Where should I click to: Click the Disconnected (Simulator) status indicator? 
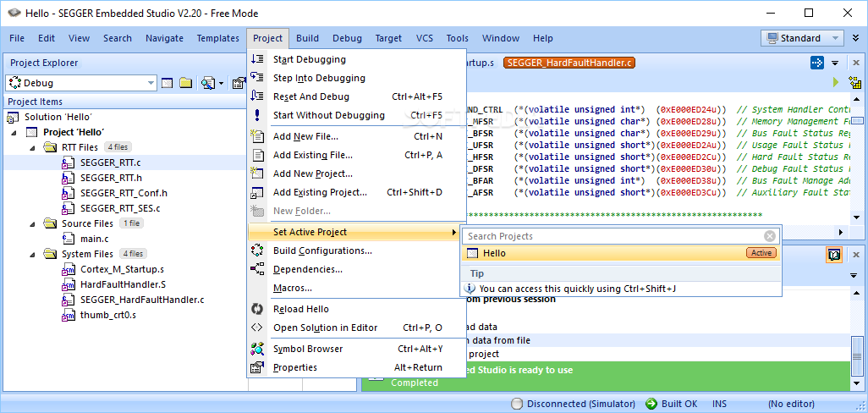click(574, 404)
